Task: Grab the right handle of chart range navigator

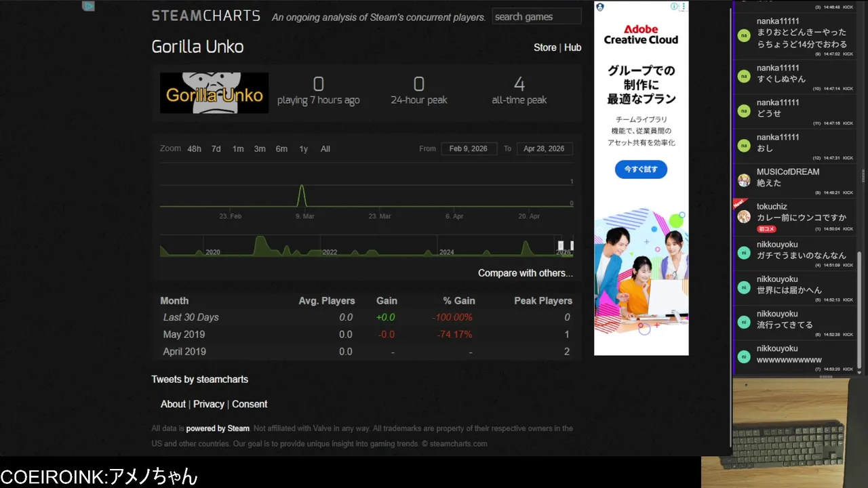Action: (x=572, y=245)
